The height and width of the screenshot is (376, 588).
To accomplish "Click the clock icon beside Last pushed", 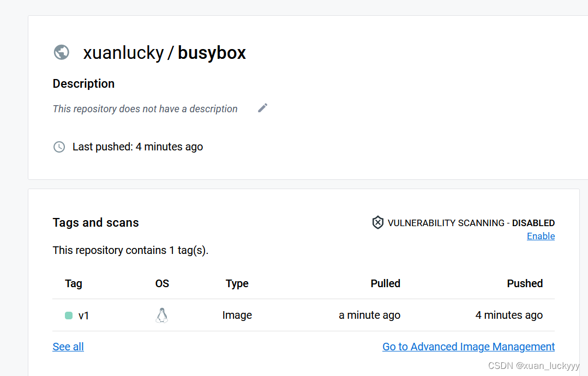I will [x=59, y=147].
